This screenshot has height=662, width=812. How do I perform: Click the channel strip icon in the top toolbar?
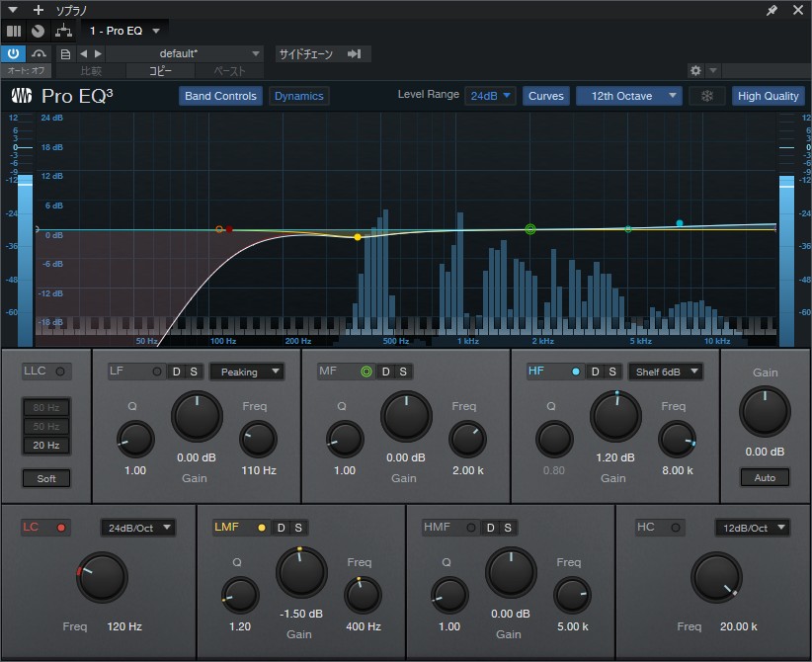13,31
